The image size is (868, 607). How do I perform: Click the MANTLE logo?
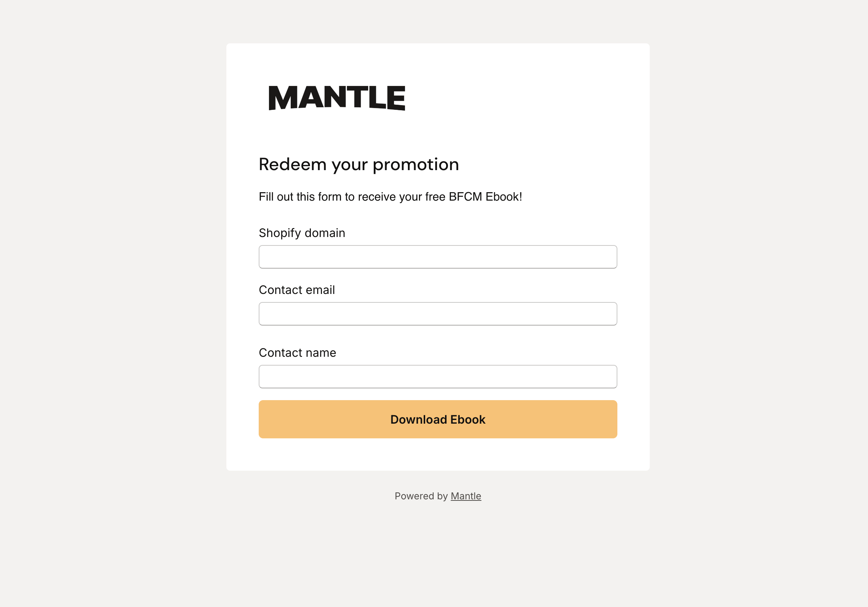[x=337, y=98]
